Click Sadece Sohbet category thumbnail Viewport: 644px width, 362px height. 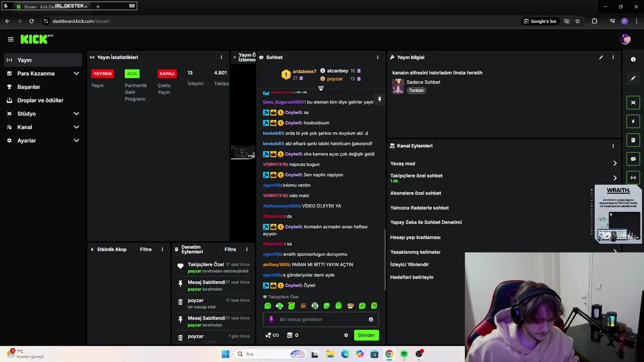click(x=398, y=86)
